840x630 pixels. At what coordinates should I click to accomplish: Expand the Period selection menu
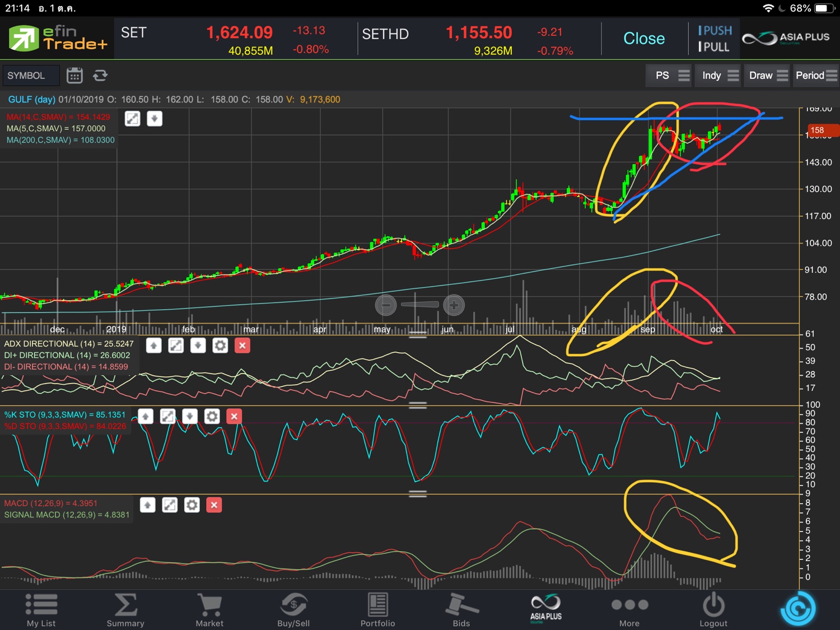pos(816,76)
